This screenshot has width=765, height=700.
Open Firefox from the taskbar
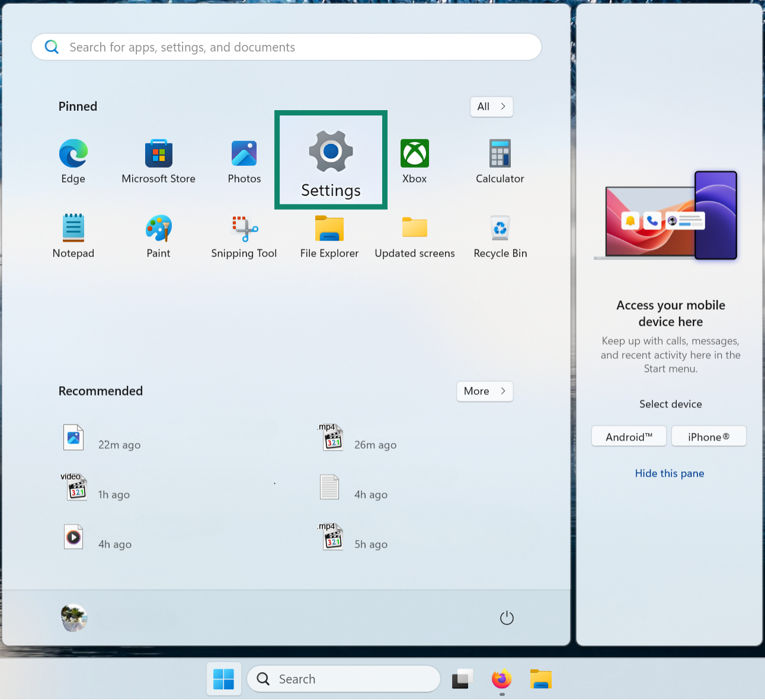pos(501,679)
